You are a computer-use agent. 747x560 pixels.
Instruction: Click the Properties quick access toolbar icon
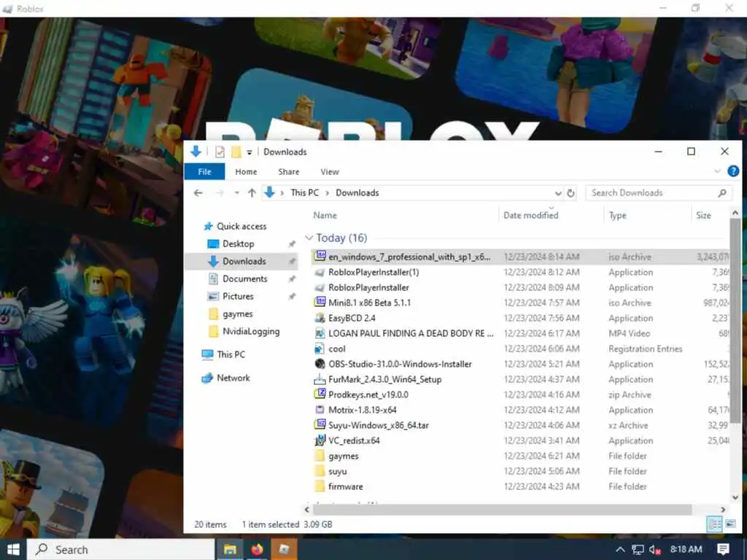coord(220,152)
